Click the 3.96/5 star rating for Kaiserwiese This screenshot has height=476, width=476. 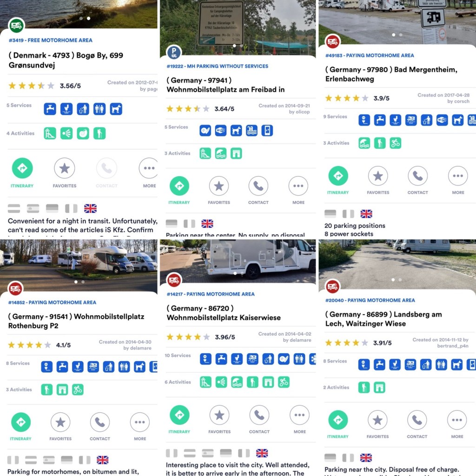[x=201, y=337]
